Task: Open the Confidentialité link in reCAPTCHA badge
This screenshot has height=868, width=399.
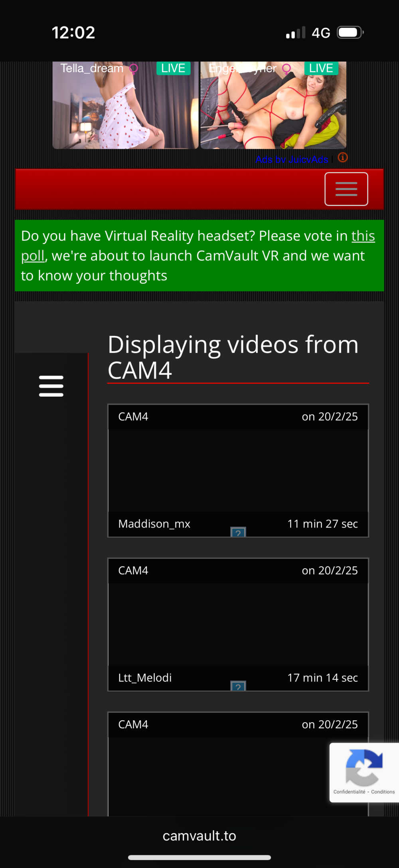Action: coord(350,792)
